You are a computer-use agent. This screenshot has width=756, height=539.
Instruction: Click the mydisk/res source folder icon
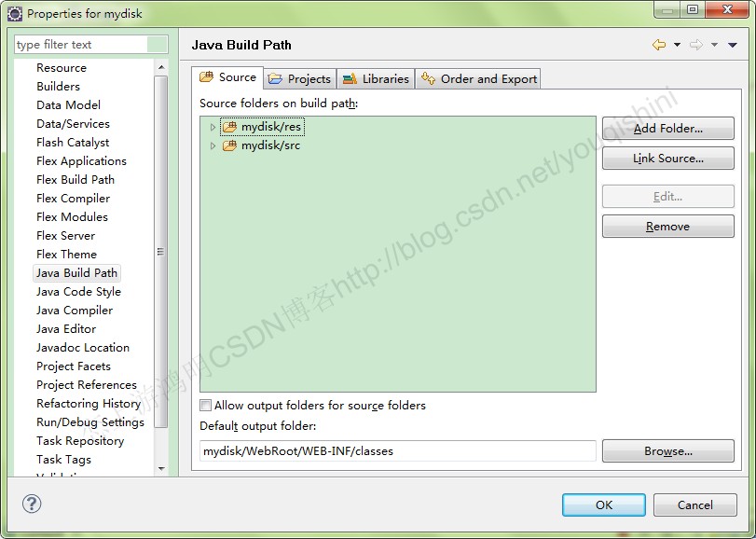229,127
